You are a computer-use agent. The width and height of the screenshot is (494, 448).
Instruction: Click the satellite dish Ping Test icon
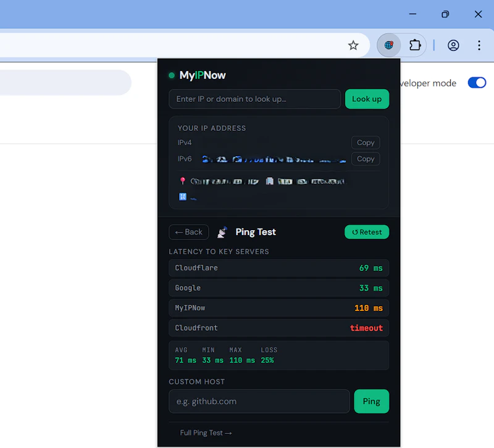(x=222, y=233)
